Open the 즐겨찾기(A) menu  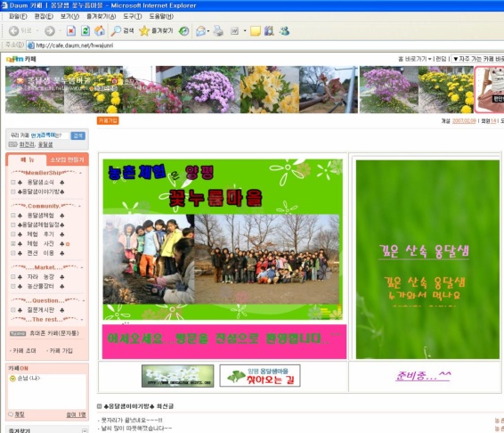point(101,16)
